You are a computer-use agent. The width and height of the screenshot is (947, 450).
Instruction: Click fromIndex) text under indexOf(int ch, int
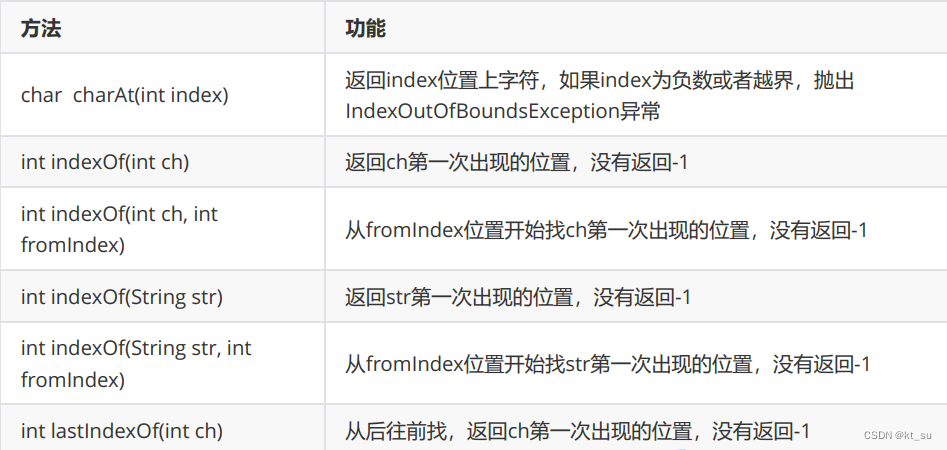point(72,245)
